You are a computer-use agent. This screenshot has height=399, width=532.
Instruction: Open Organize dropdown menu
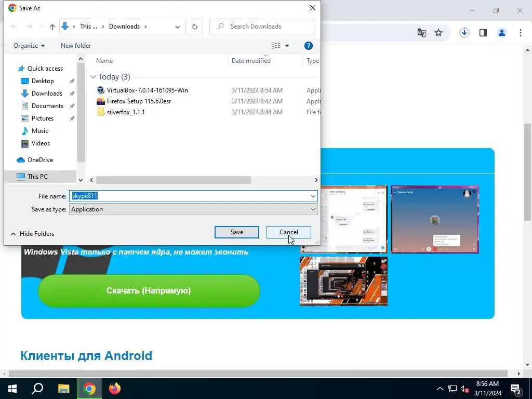pyautogui.click(x=29, y=46)
